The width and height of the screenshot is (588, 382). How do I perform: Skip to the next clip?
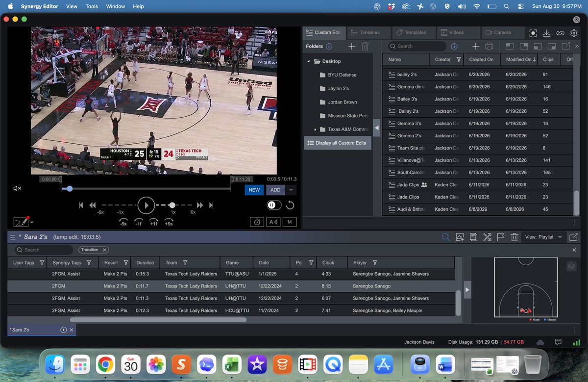[212, 205]
